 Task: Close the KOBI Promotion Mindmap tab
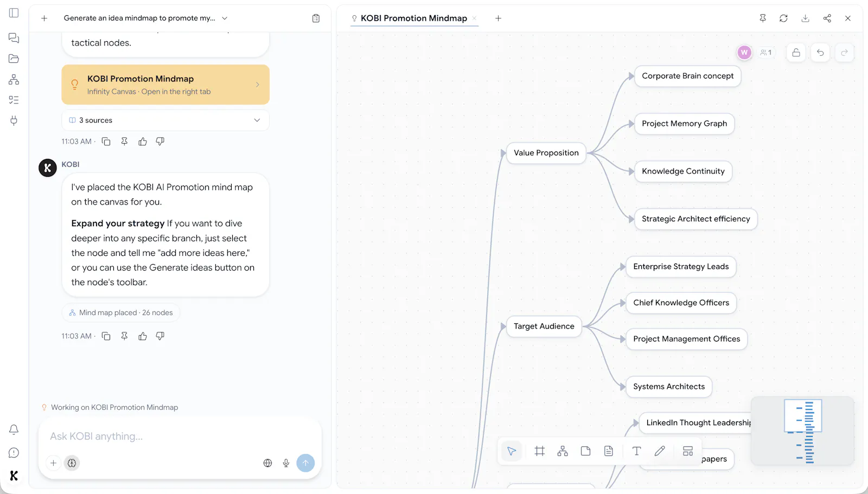coord(474,18)
